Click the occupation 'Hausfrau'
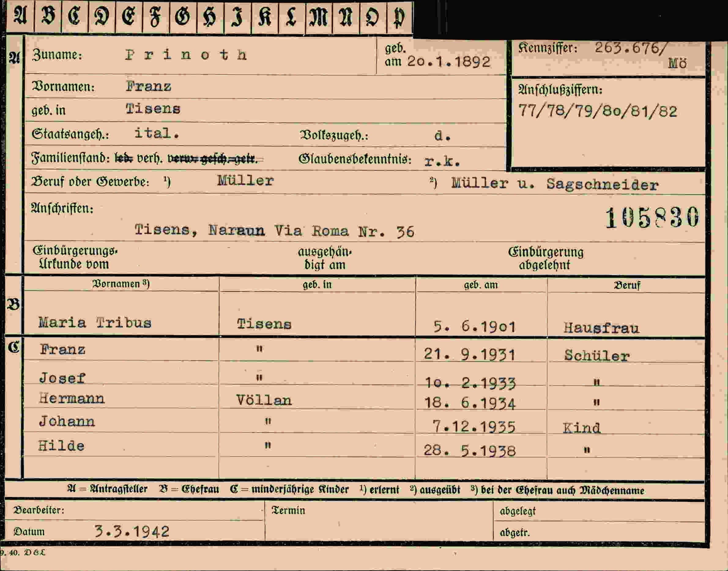Viewport: 728px width, 571px height. pos(601,328)
